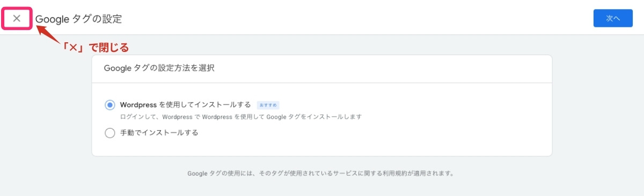The height and width of the screenshot is (196, 644).
Task: Click the おすすめ badge
Action: [x=268, y=105]
